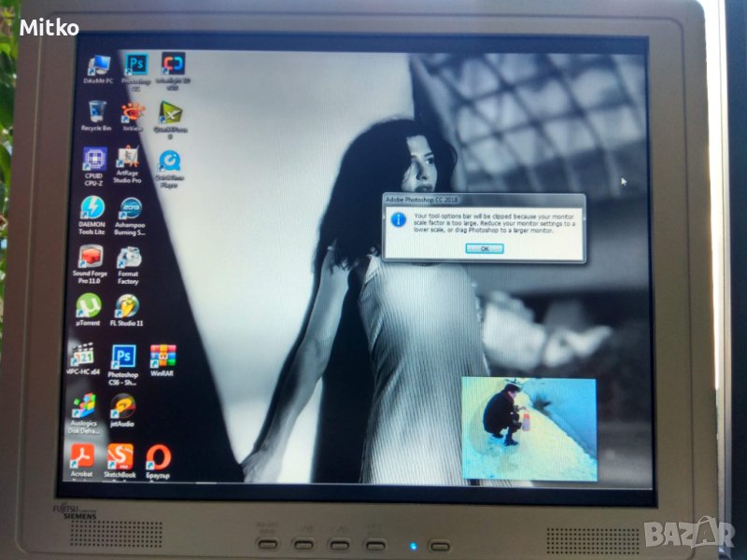Launch DAEMON Tools Lite

[x=92, y=209]
